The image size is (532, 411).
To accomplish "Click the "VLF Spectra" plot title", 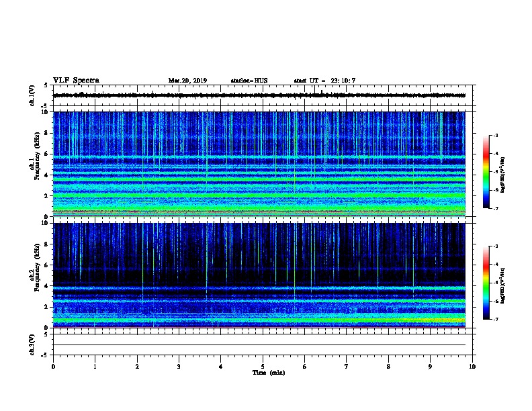I will tap(76, 81).
